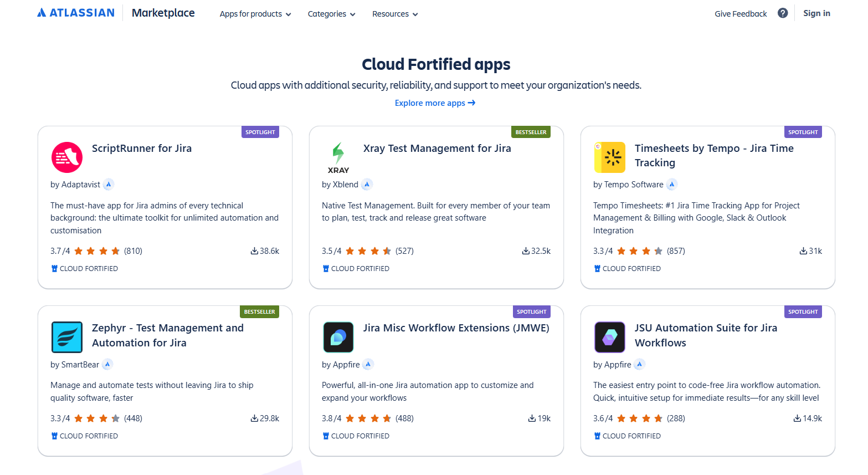Click the download icon beside 38.6k
The height and width of the screenshot is (475, 868).
point(254,251)
